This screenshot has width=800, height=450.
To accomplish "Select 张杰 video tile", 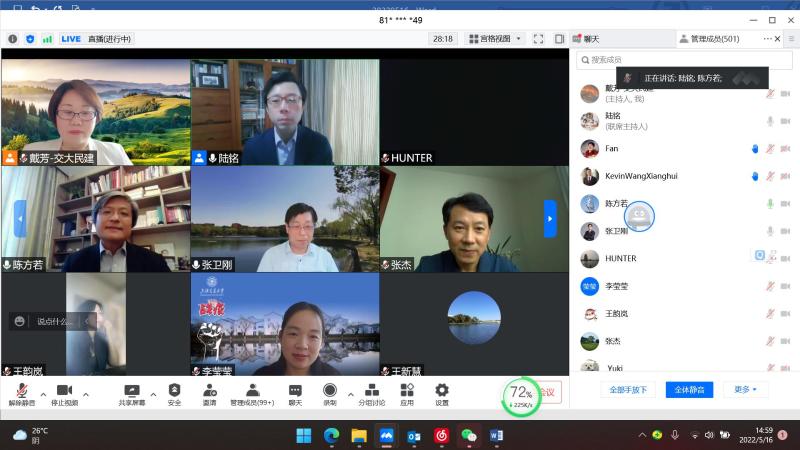I will tap(474, 219).
